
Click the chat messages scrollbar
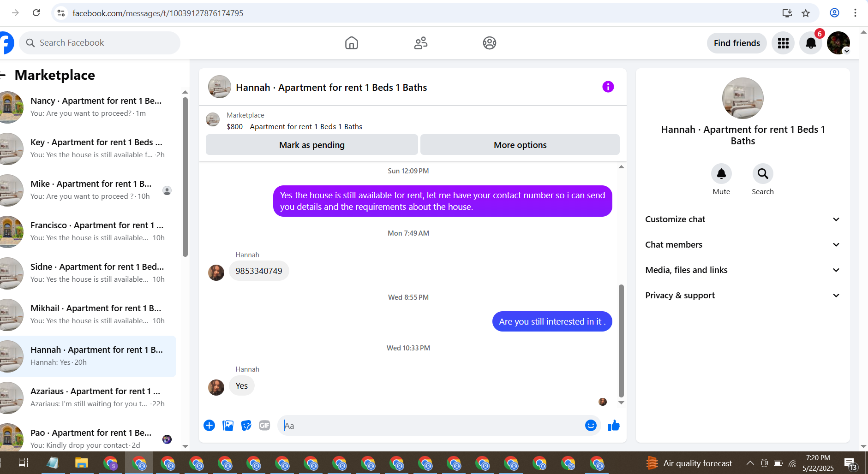pos(621,340)
